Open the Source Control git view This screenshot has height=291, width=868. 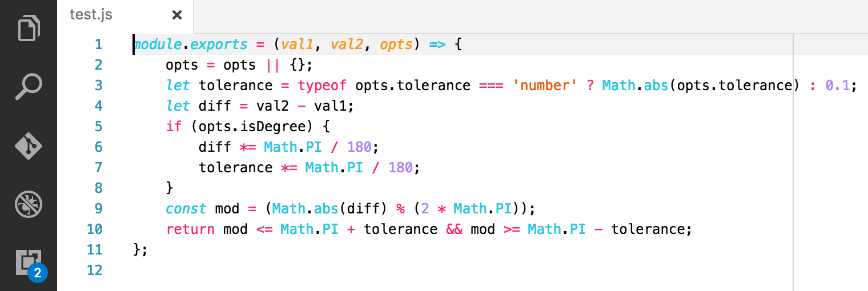pyautogui.click(x=29, y=145)
